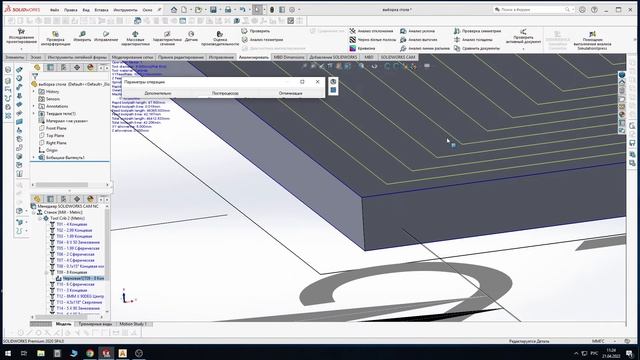Switch to the Элементы ribbon tab
Screen dimensions: 640x360
pos(15,57)
